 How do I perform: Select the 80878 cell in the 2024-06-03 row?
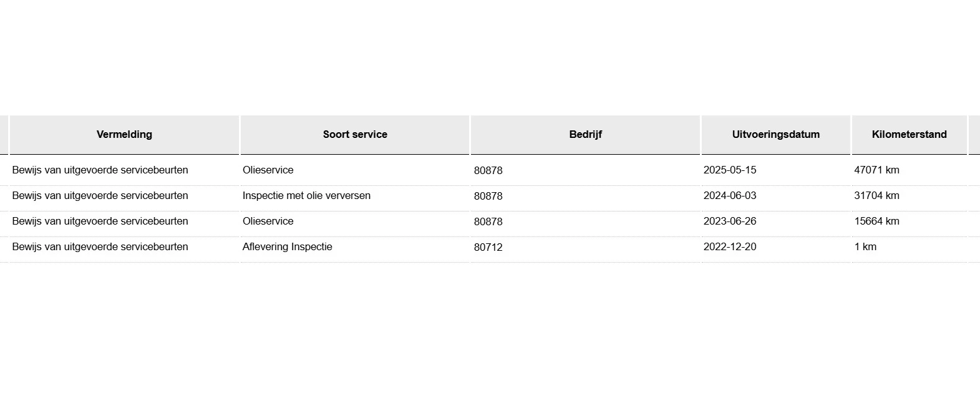tap(488, 196)
